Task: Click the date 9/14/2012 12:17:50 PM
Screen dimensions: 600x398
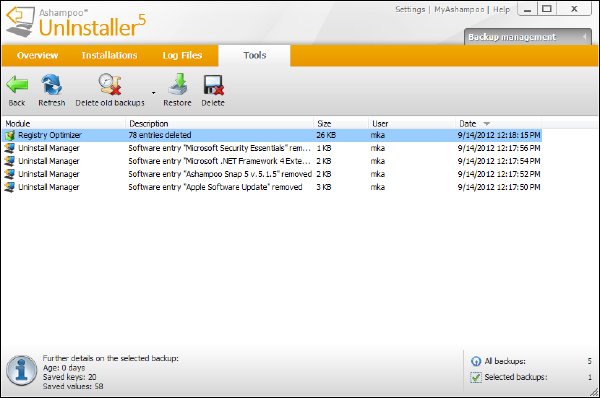Action: 499,187
